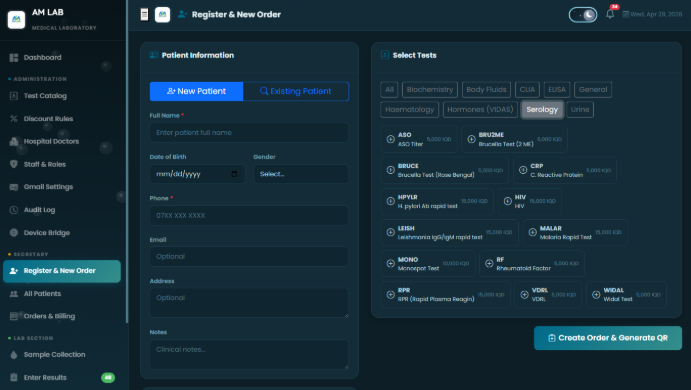The width and height of the screenshot is (691, 390).
Task: Add MALAR Malaria Rapid Test
Action: pyautogui.click(x=575, y=233)
